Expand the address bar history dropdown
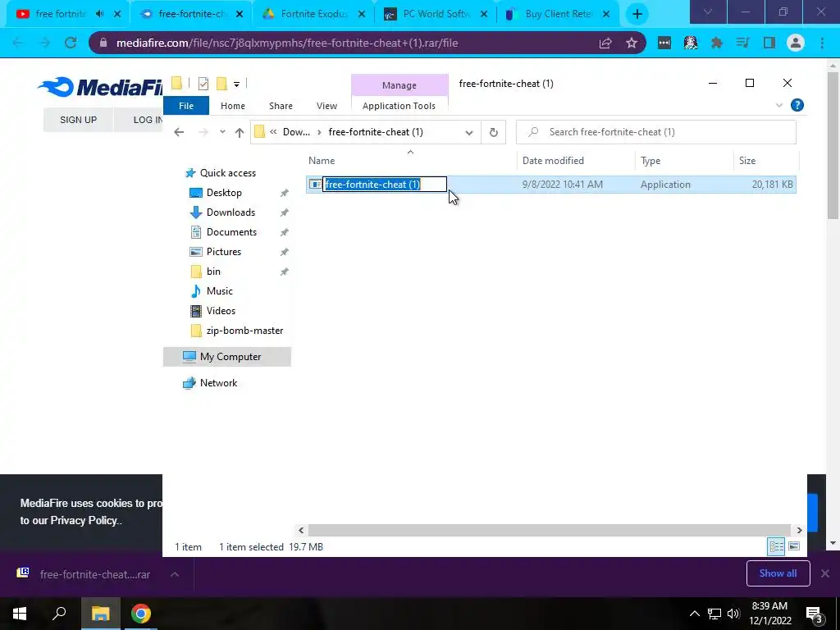Screen dimensions: 840x630 [468, 132]
